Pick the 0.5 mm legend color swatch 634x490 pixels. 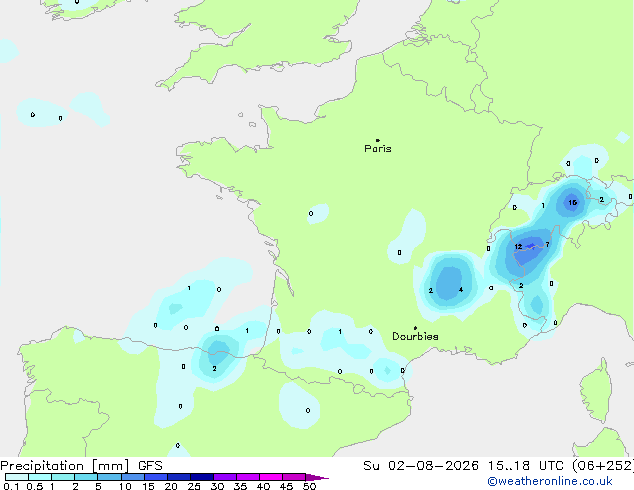[40, 477]
